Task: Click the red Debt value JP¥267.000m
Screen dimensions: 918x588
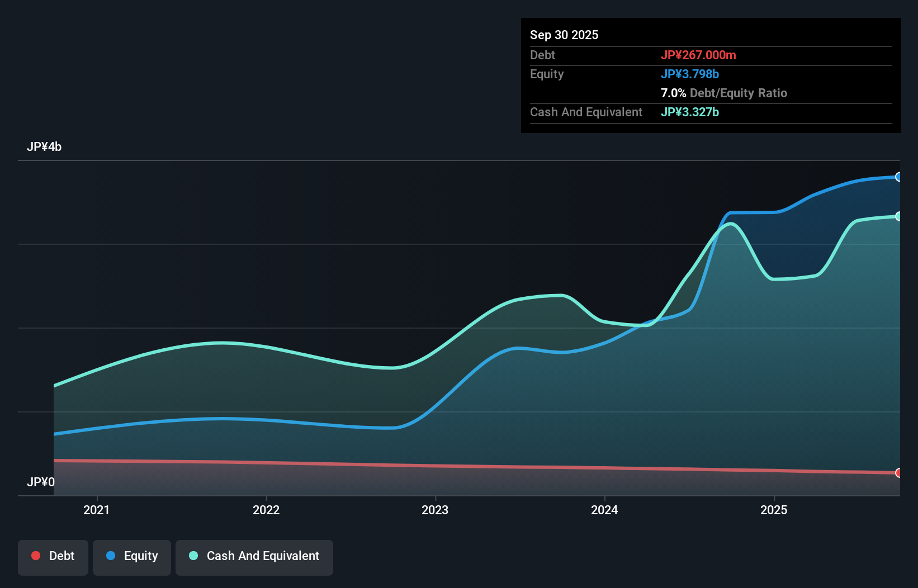Action: click(699, 55)
